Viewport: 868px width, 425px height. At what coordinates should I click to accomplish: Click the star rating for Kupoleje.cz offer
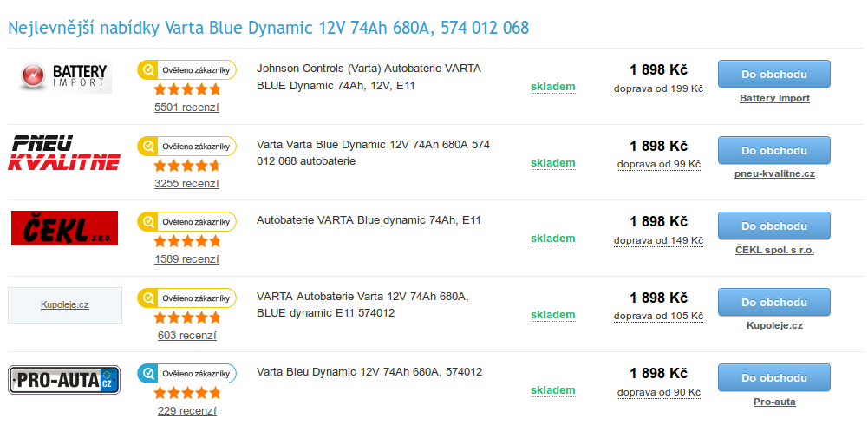pyautogui.click(x=186, y=317)
